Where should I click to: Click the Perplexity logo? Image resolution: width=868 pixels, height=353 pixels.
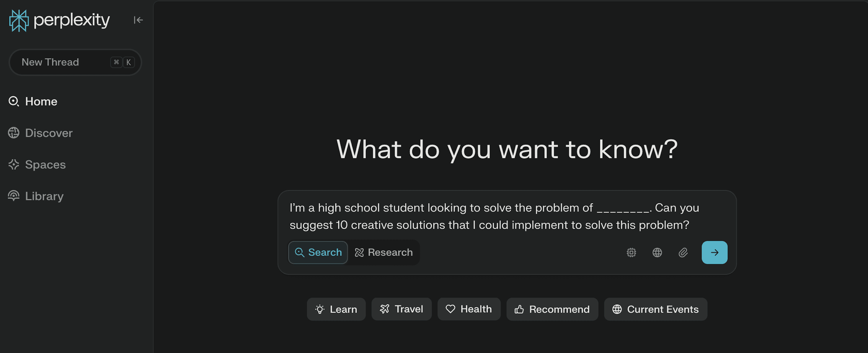[59, 20]
